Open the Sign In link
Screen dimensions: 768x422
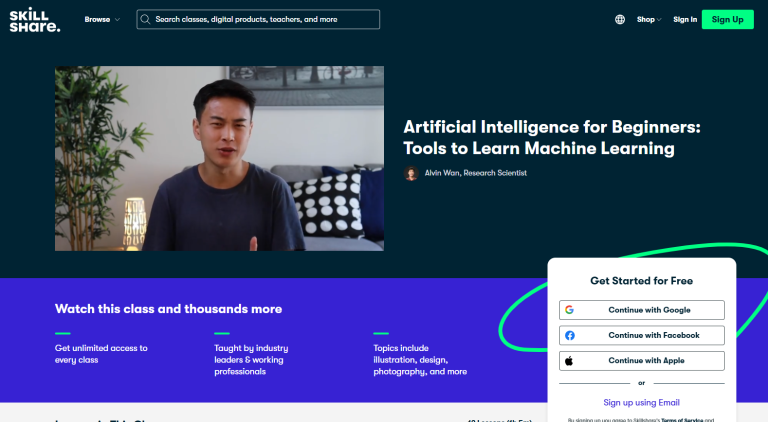coord(685,20)
